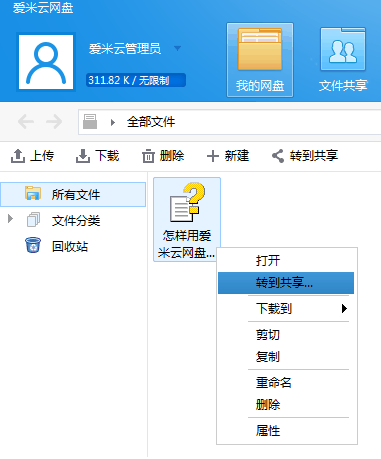
Task: Go forward with the right arrow
Action: pyautogui.click(x=54, y=122)
